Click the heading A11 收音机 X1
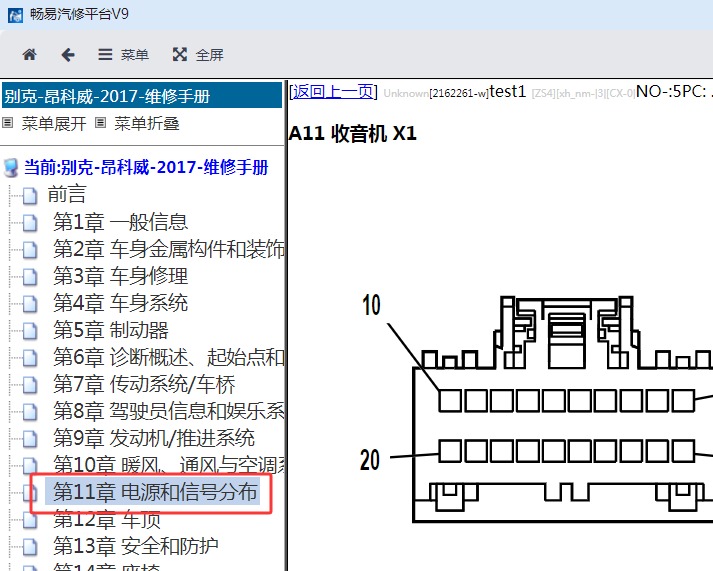This screenshot has height=571, width=713. 352,134
